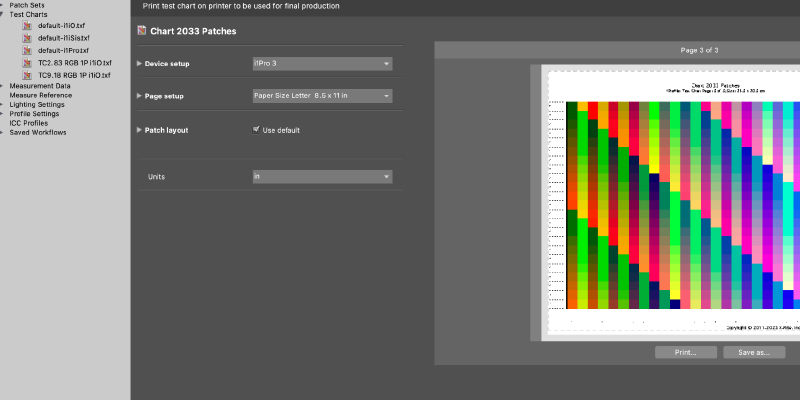Viewport: 800px width, 400px height.
Task: Open the Units dropdown set to in
Action: 322,177
